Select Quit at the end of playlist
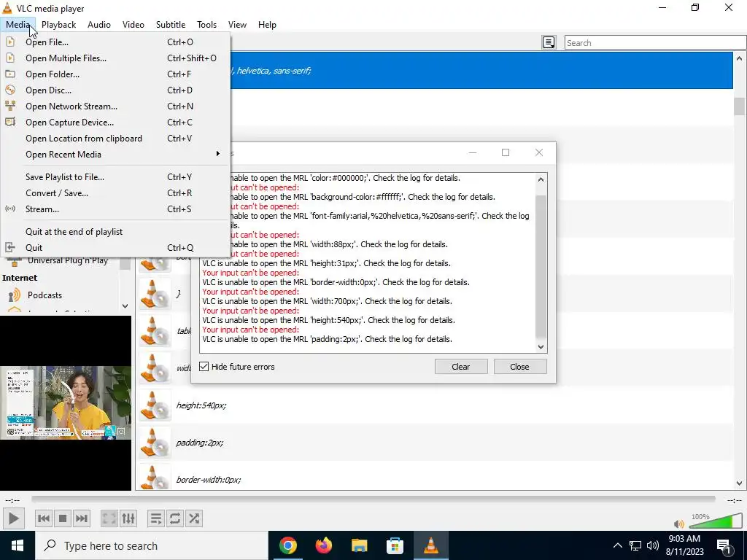Viewport: 747px width, 560px height. pyautogui.click(x=116, y=231)
